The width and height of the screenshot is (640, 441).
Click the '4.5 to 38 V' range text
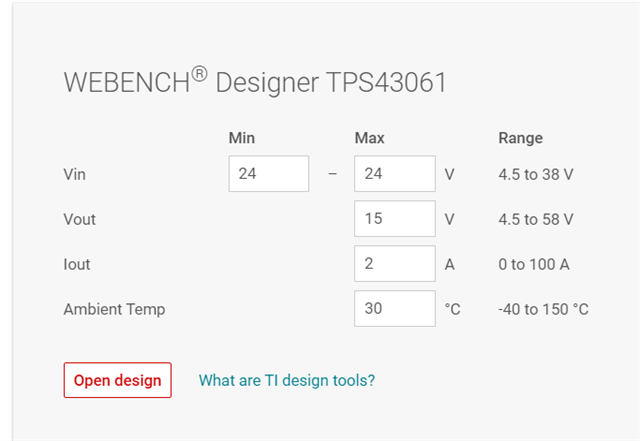point(536,174)
